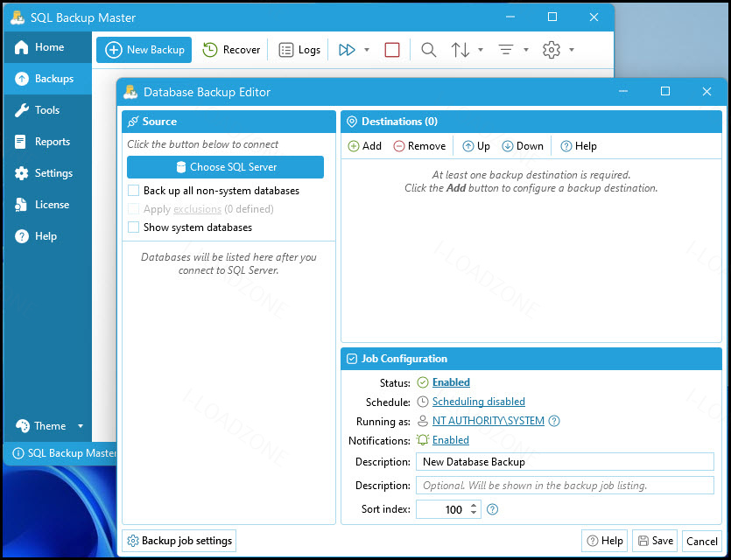Click the Source panel plug icon
731x560 pixels.
tap(133, 122)
